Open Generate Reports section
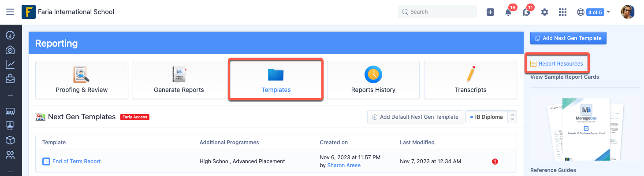Viewport: 644px width, 176px height. click(x=179, y=80)
